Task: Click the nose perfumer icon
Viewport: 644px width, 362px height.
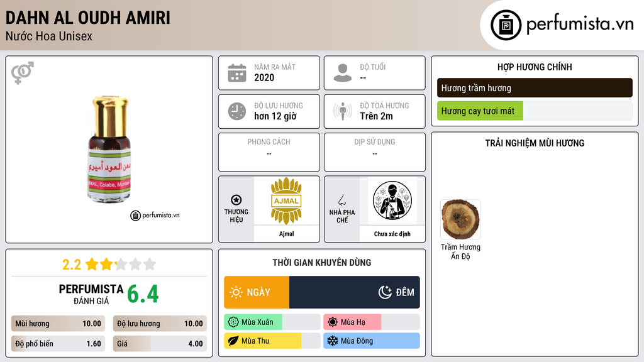Action: (x=341, y=200)
